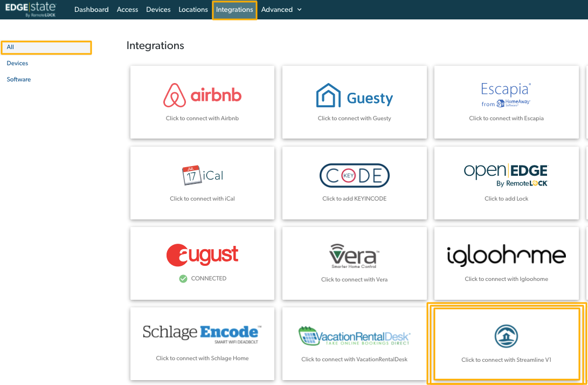Click the VacationRentalDesk logo

coord(355,336)
